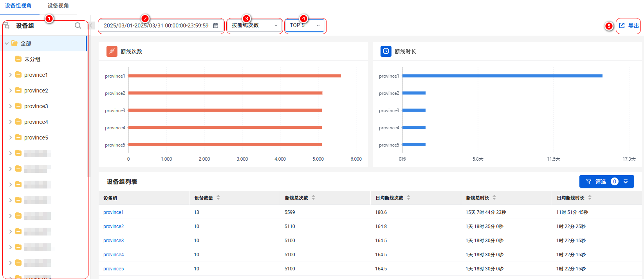Viewport: 644px width, 279px height.
Task: Click the 导出 export icon
Action: 622,25
